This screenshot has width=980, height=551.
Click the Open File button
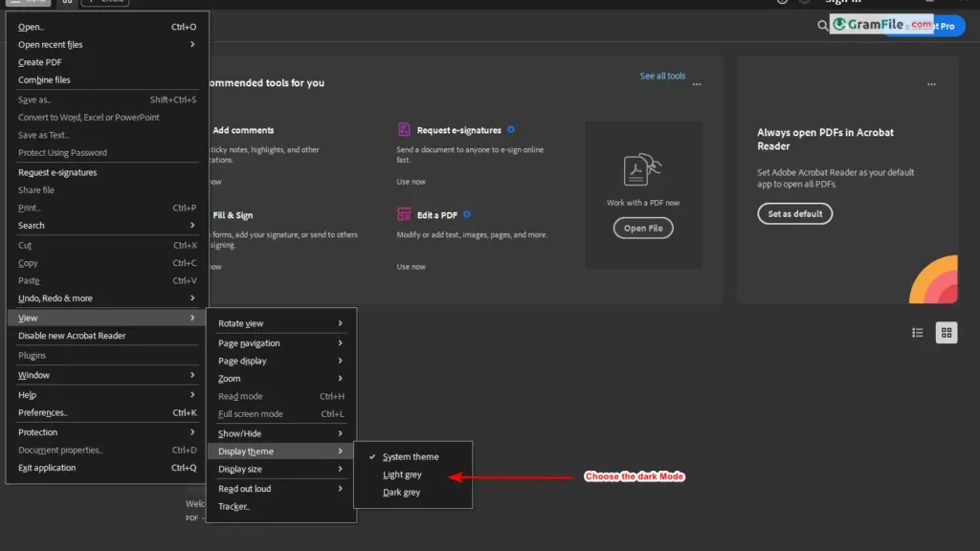(x=642, y=228)
